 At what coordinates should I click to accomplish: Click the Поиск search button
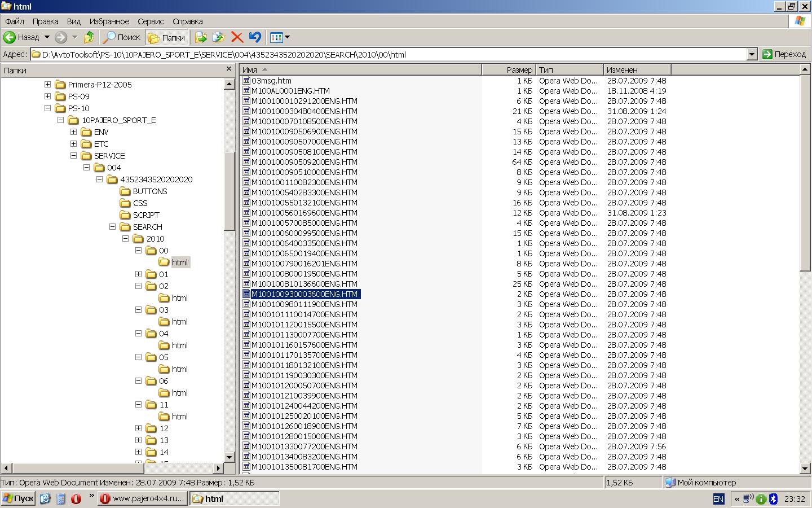click(x=122, y=37)
